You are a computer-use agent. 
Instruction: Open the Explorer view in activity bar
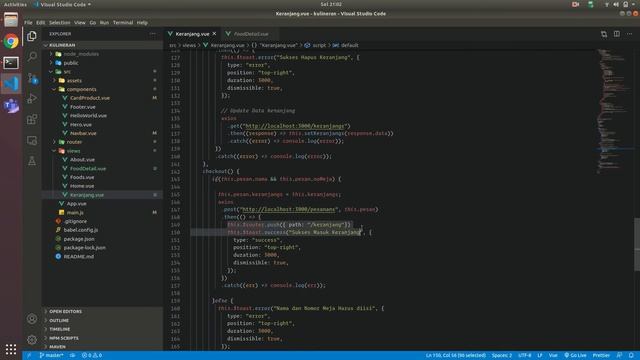32,36
